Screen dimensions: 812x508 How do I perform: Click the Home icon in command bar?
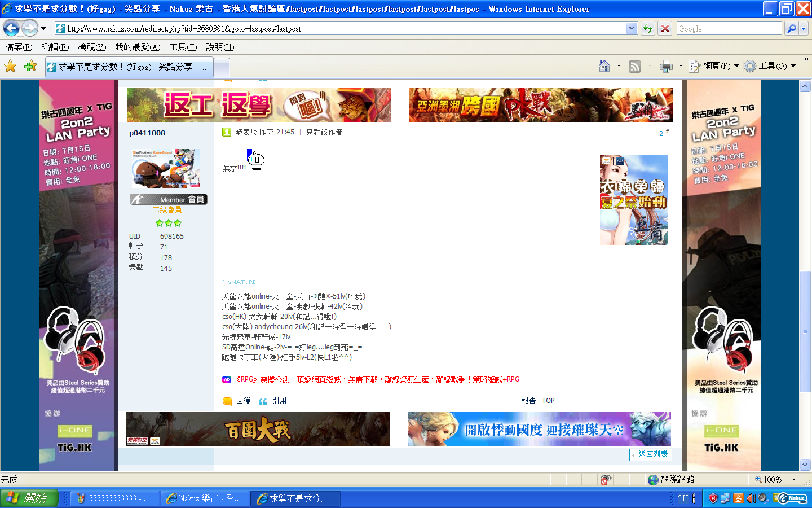604,66
